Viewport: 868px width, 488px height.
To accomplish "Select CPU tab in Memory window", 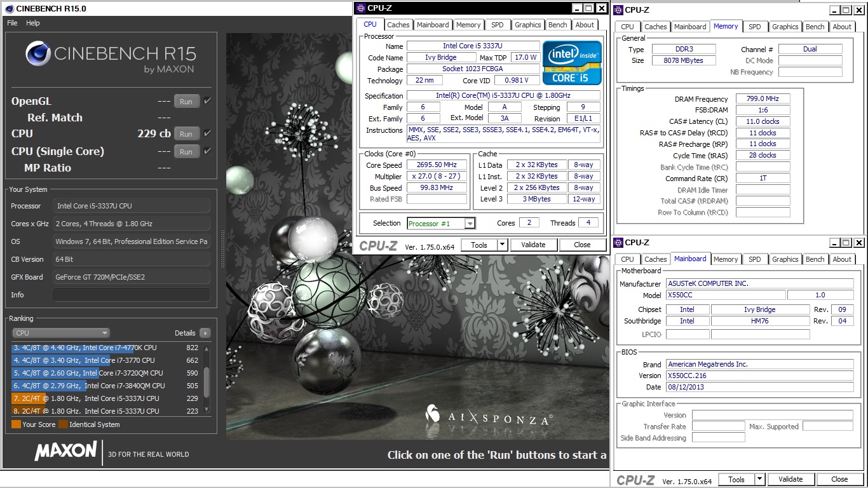I will click(627, 27).
